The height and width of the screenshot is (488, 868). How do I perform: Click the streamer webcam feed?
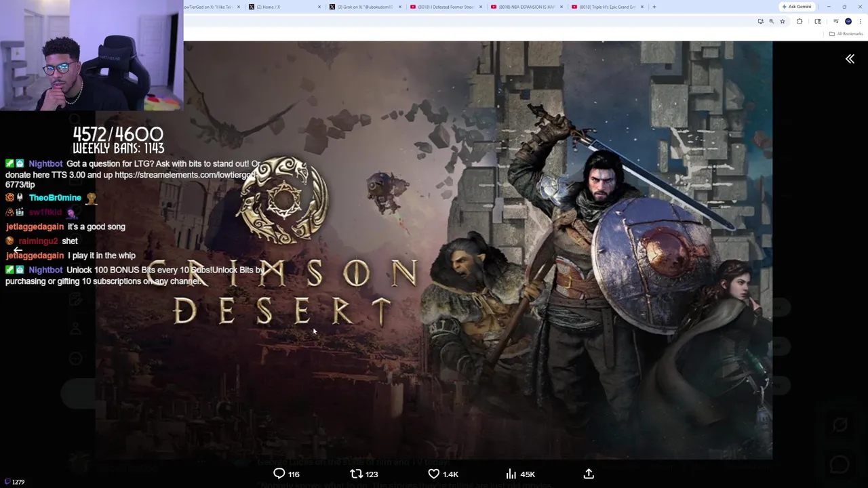coord(92,55)
